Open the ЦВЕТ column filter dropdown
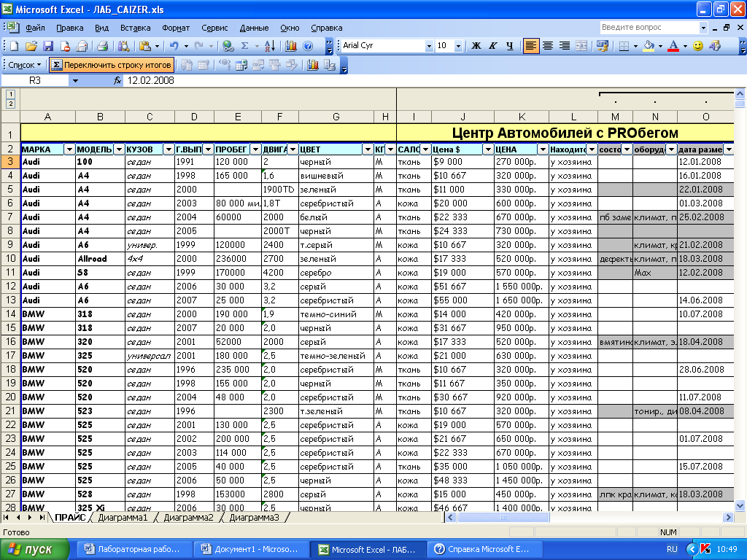Image resolution: width=747 pixels, height=560 pixels. pos(368,149)
